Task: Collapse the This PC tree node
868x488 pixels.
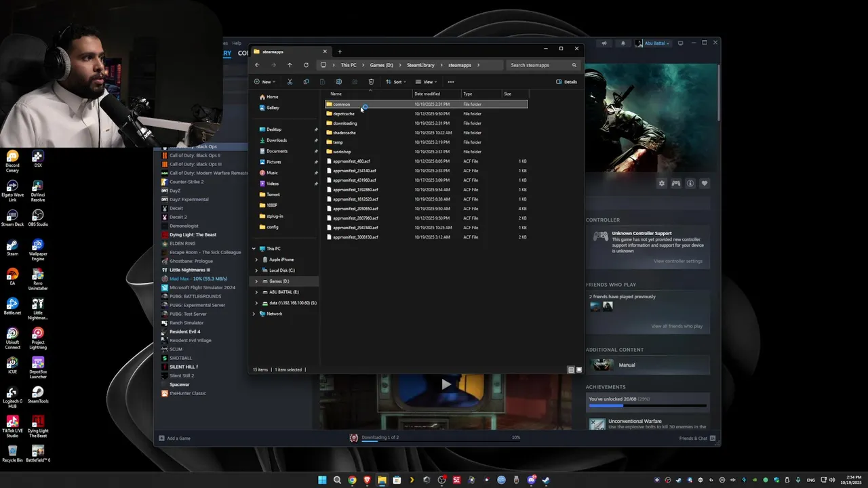Action: coord(254,249)
